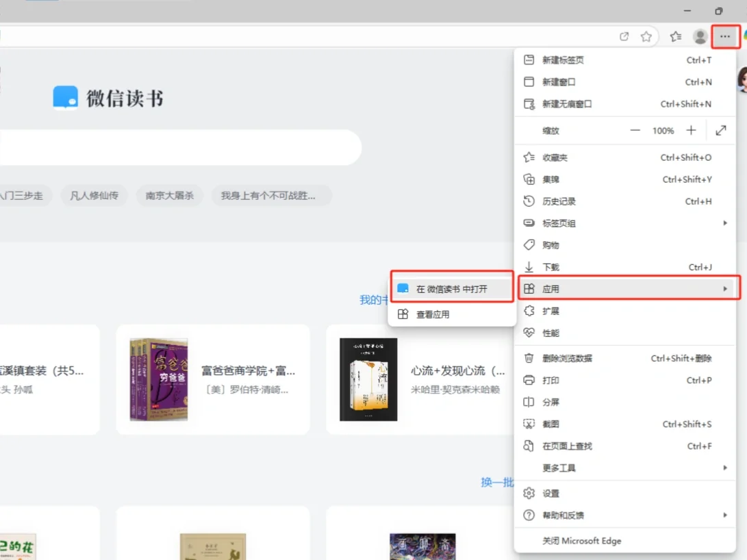747x560 pixels.
Task: Click the trash icon for deleting browsing data
Action: click(x=529, y=358)
